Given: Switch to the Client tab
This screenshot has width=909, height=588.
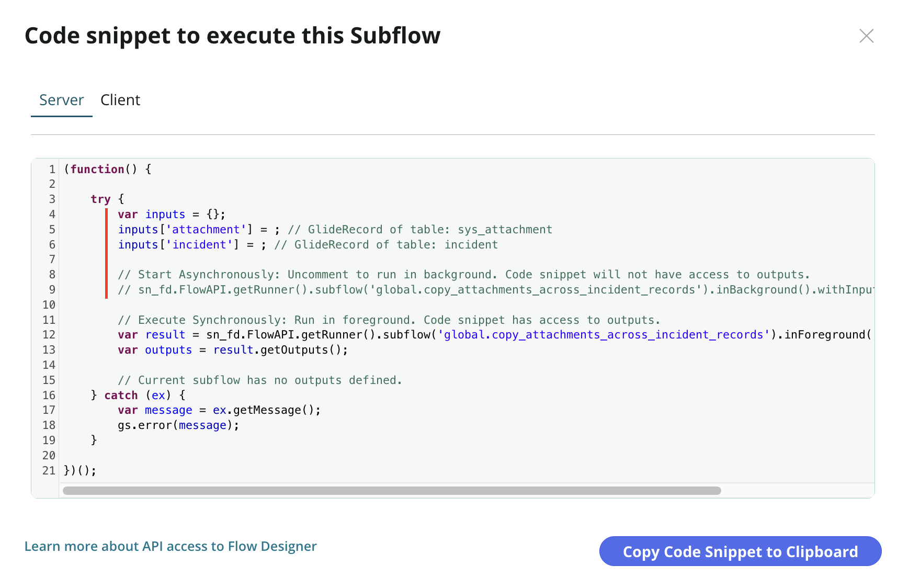Looking at the screenshot, I should point(120,100).
